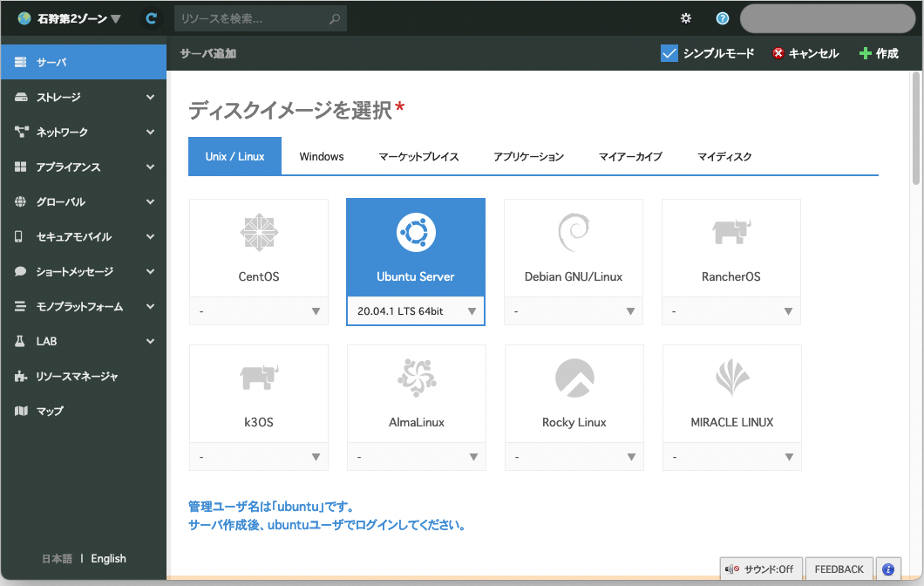Viewport: 924px width, 586px height.
Task: Switch to the マーケットプレイス tab
Action: pyautogui.click(x=418, y=156)
